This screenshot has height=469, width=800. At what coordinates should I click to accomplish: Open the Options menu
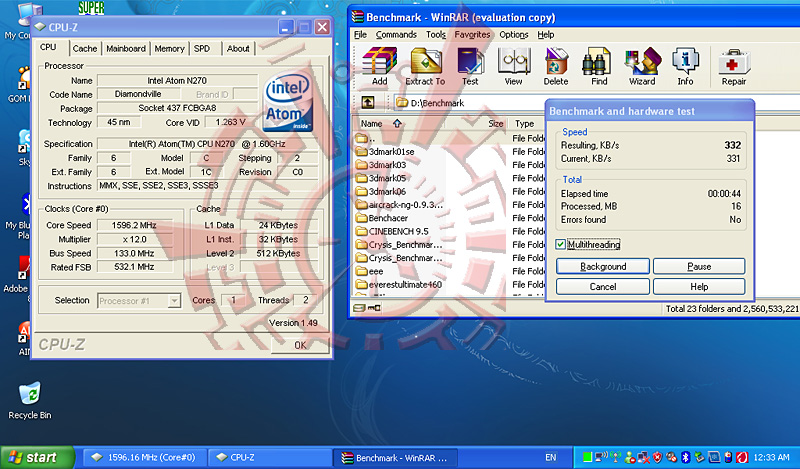click(x=513, y=35)
